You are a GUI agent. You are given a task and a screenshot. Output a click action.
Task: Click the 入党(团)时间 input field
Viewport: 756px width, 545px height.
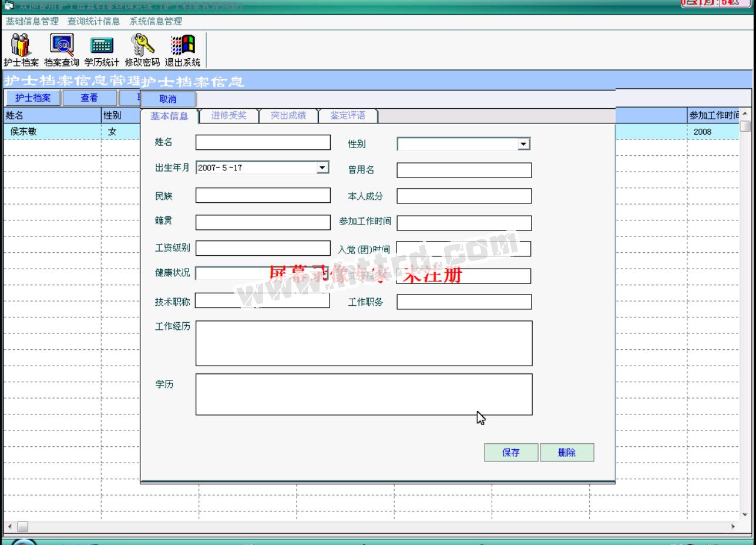click(x=464, y=249)
